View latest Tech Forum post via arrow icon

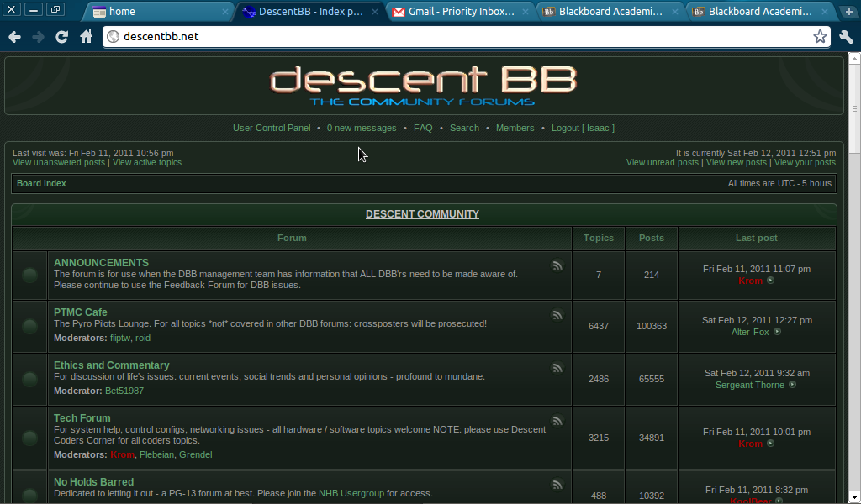coord(770,444)
